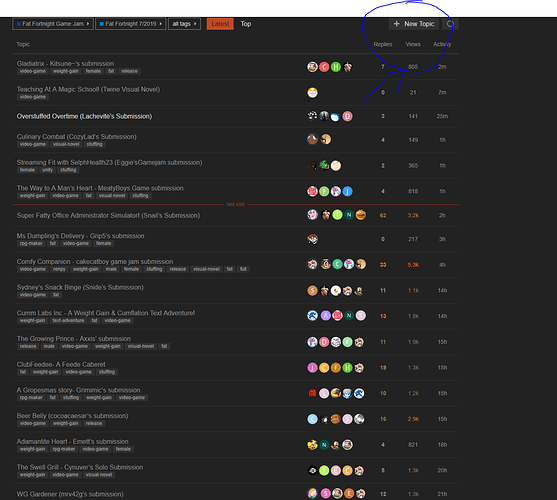Expand the Fat Fortnight Game Jam category dropdown

[53, 24]
